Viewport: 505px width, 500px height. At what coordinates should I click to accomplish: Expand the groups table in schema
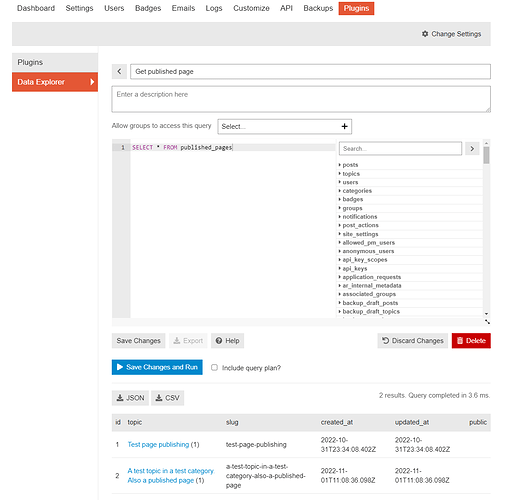click(x=352, y=208)
